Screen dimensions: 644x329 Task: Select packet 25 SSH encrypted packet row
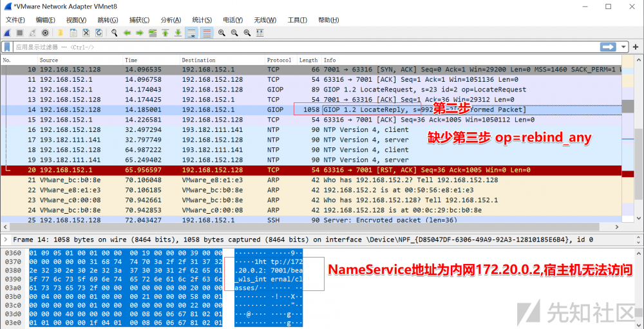coord(311,220)
